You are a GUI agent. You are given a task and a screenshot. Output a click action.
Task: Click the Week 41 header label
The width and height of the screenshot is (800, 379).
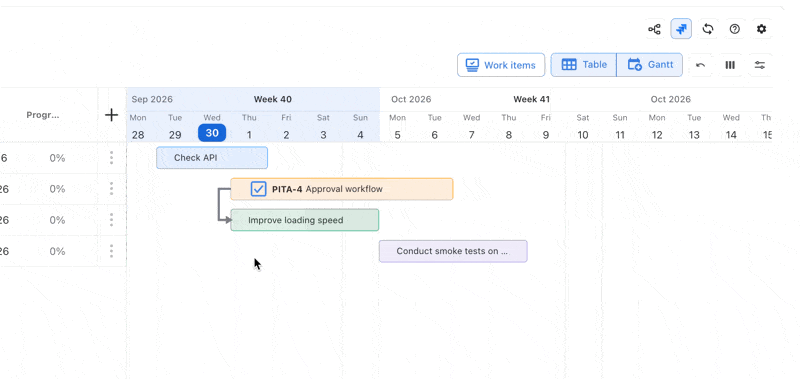point(532,99)
